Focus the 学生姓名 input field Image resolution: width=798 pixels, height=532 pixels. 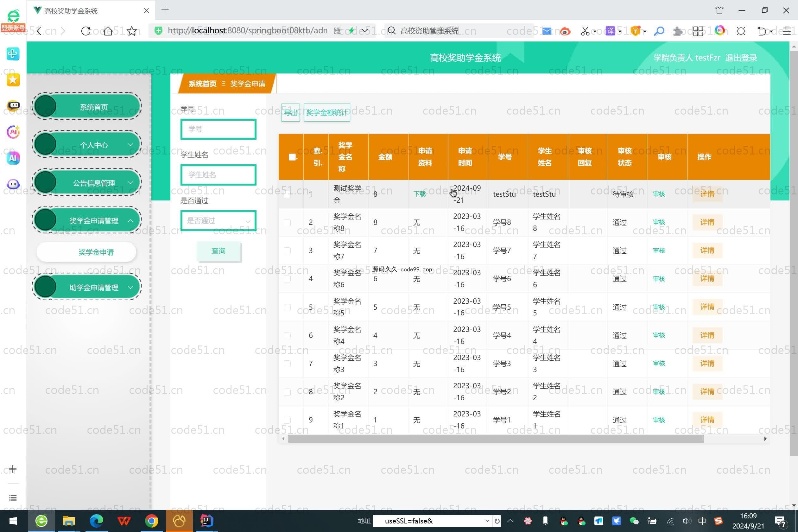click(218, 175)
